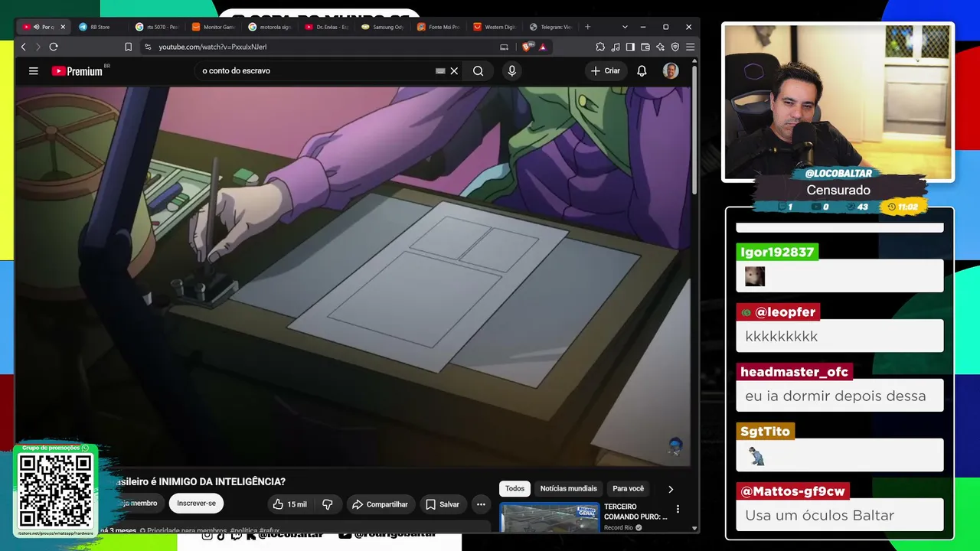Open the YouTube guide menu icon

point(34,71)
